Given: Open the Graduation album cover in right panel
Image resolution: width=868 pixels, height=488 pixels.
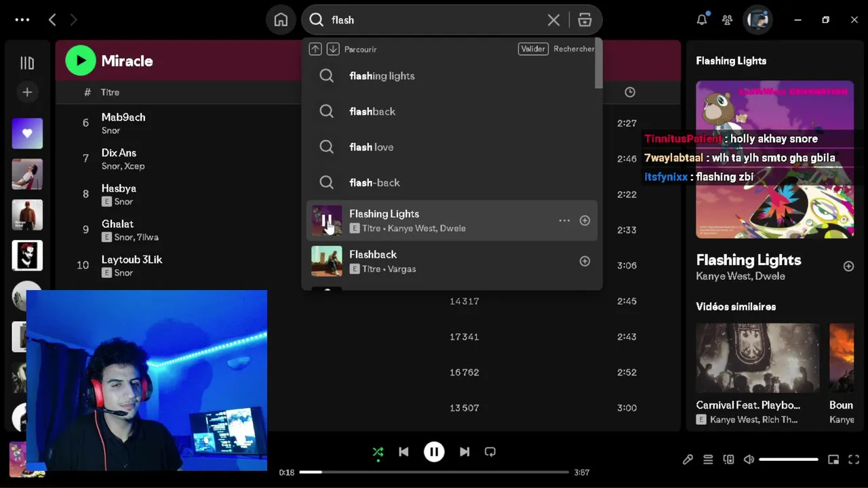Looking at the screenshot, I should coord(774,159).
